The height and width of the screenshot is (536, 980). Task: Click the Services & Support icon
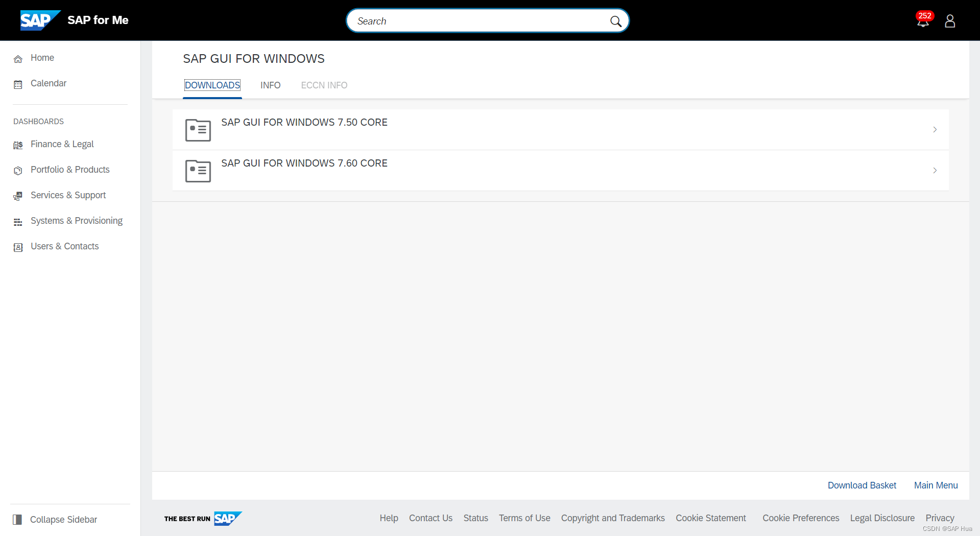[18, 196]
